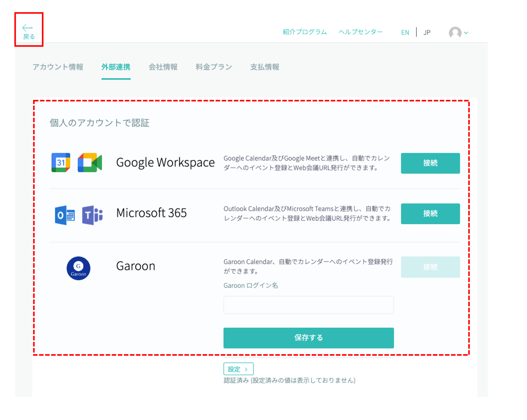Click 接続 for Google Workspace
The width and height of the screenshot is (527, 420).
pyautogui.click(x=430, y=163)
